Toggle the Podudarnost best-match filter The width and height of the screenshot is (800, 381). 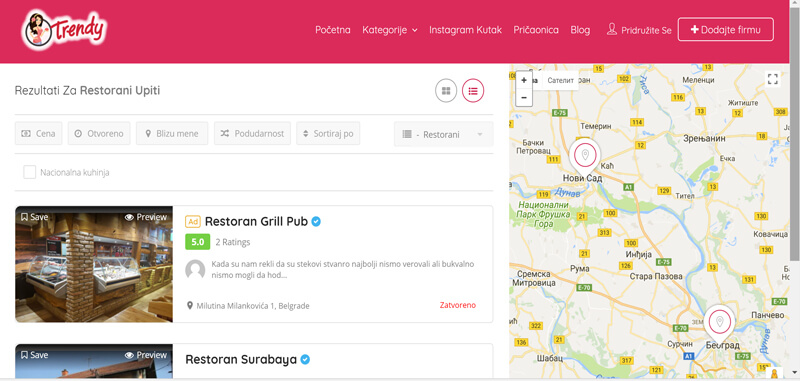(x=253, y=134)
